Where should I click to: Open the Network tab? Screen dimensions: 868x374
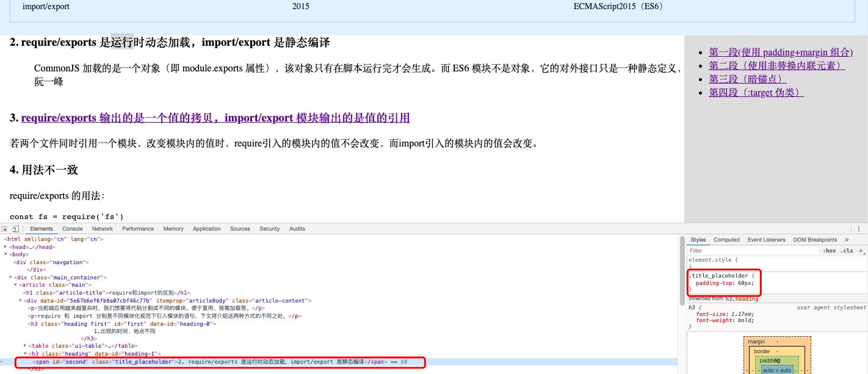(x=103, y=229)
